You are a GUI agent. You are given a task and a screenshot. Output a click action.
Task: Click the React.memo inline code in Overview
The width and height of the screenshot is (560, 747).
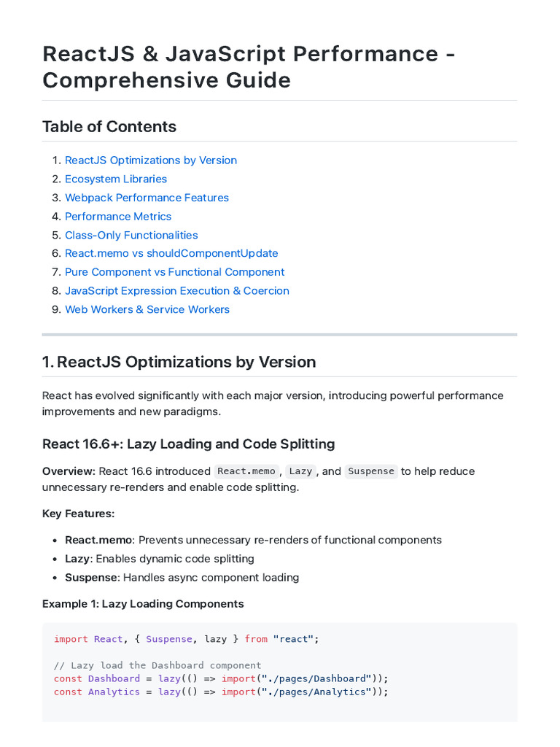[246, 471]
